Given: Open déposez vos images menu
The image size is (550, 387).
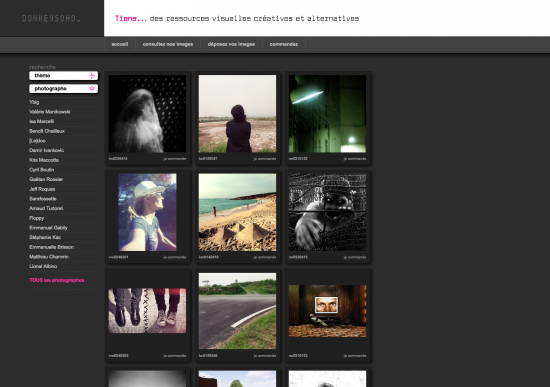Looking at the screenshot, I should pyautogui.click(x=231, y=44).
